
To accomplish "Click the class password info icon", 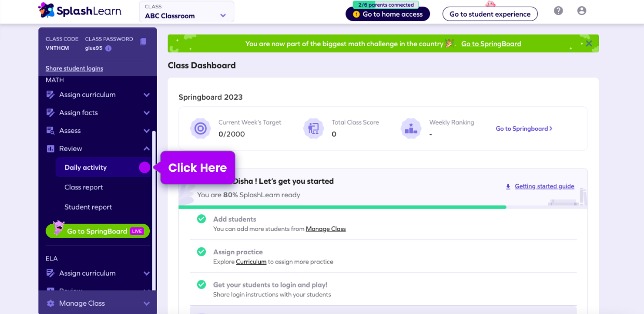I will pyautogui.click(x=108, y=48).
